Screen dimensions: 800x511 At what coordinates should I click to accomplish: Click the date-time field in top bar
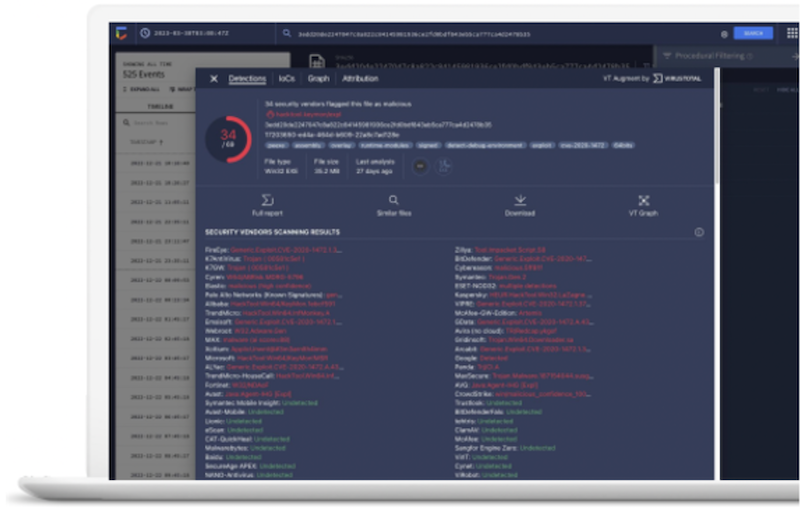(191, 33)
